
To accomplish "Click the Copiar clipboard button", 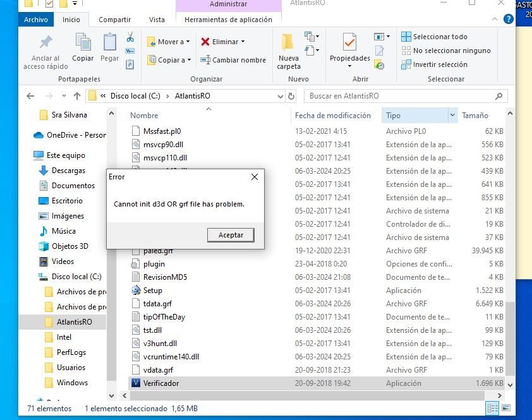I will 83,48.
